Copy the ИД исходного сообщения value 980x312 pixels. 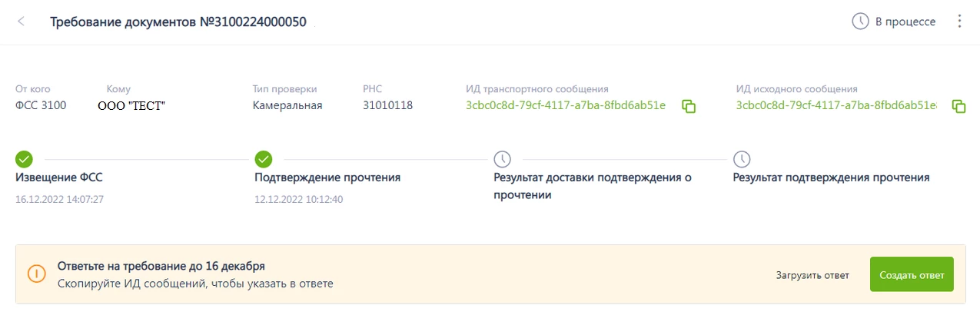(x=958, y=106)
